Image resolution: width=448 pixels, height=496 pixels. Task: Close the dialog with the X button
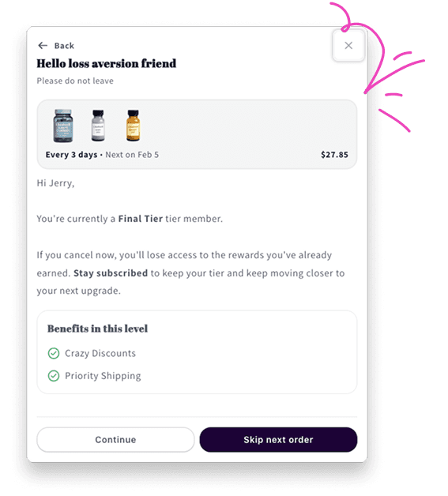348,46
